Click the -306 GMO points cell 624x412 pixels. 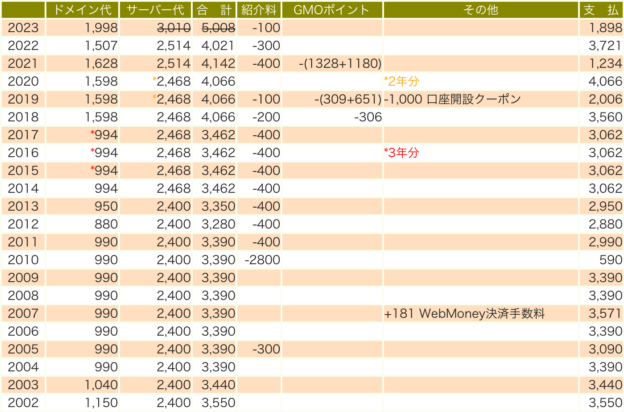(x=367, y=117)
